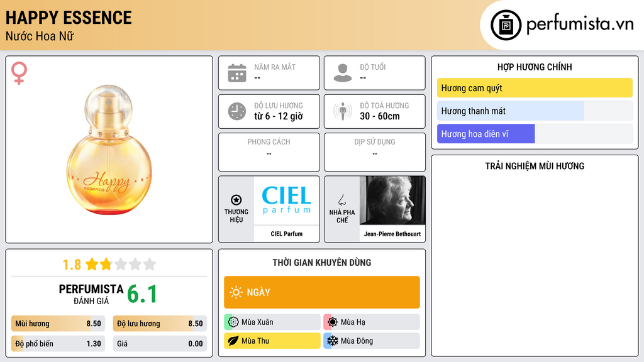Image resolution: width=644 pixels, height=362 pixels.
Task: Click the clock icon for Độ lưu hương
Action: pyautogui.click(x=237, y=111)
